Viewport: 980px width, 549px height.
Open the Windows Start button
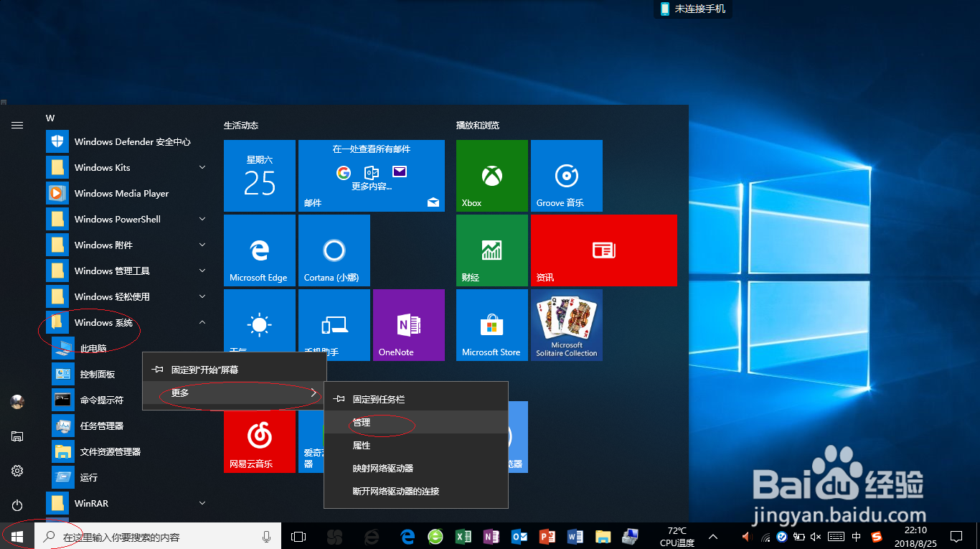pos(17,536)
